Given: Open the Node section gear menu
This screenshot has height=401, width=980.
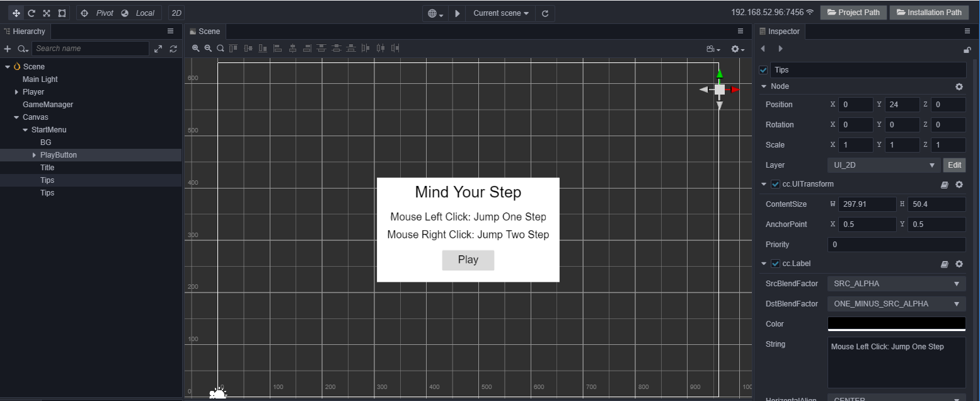Looking at the screenshot, I should pyautogui.click(x=959, y=86).
